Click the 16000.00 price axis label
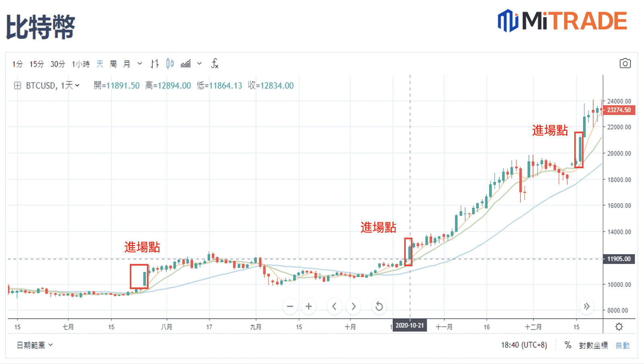This screenshot has width=644, height=364. click(x=619, y=206)
